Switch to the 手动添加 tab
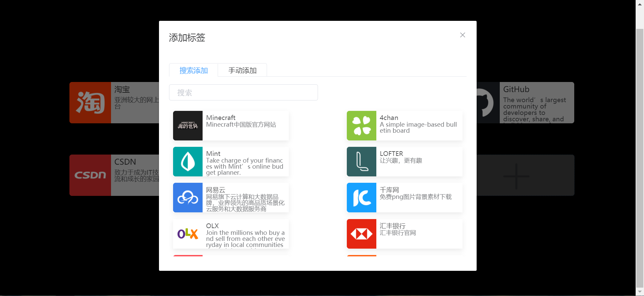This screenshot has width=644, height=296. (x=243, y=70)
